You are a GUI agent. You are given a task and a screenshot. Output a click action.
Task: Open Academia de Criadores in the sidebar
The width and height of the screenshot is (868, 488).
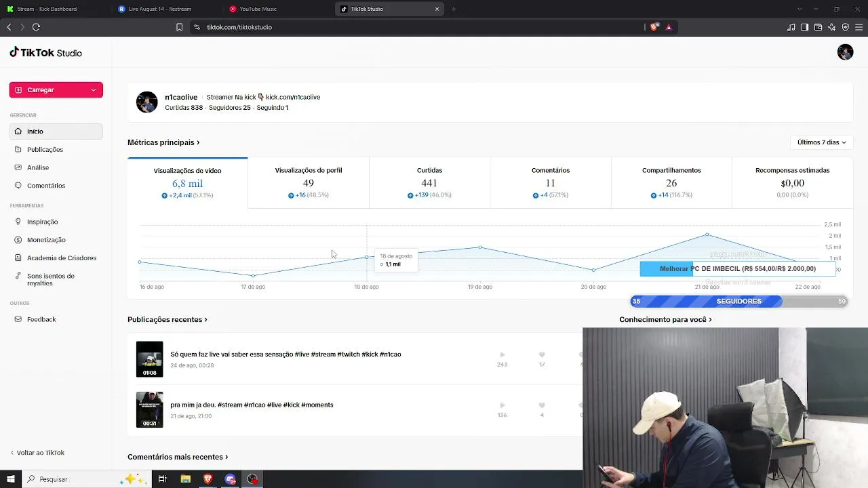tap(56, 258)
